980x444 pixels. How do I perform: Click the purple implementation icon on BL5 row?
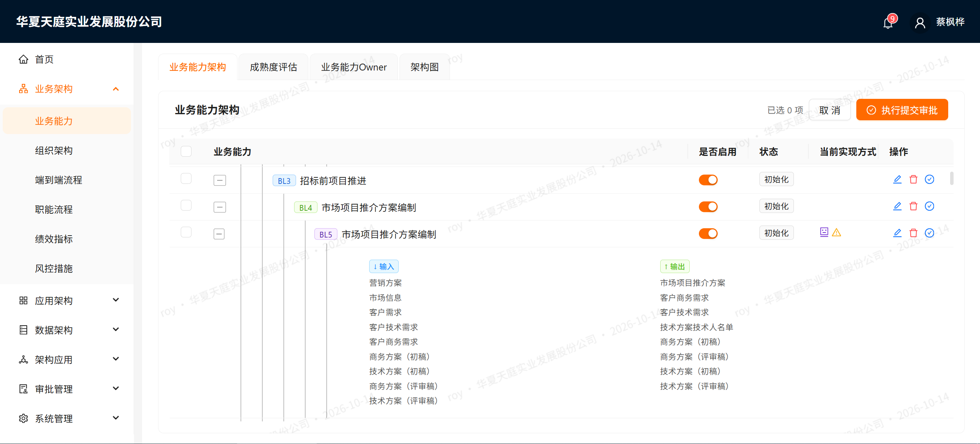coord(824,232)
